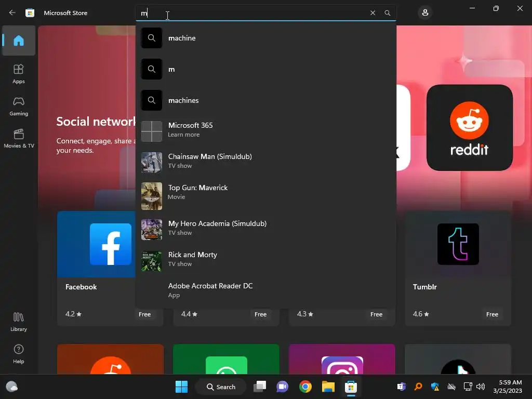Open the Movies & TV section

click(19, 138)
